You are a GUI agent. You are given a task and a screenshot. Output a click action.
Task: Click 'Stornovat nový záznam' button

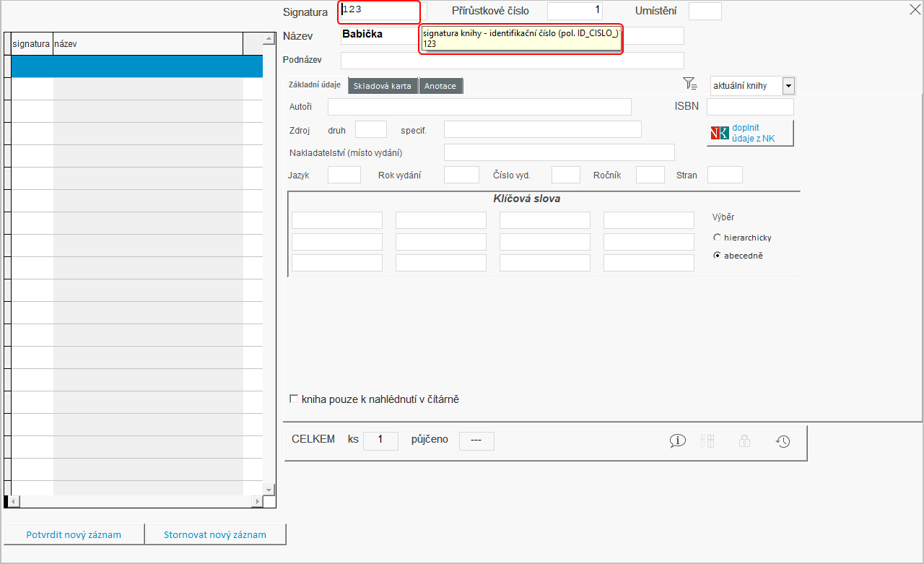pos(215,535)
